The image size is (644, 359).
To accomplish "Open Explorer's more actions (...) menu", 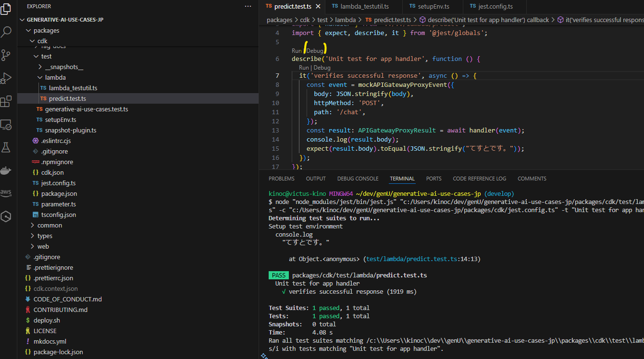I will pos(248,6).
